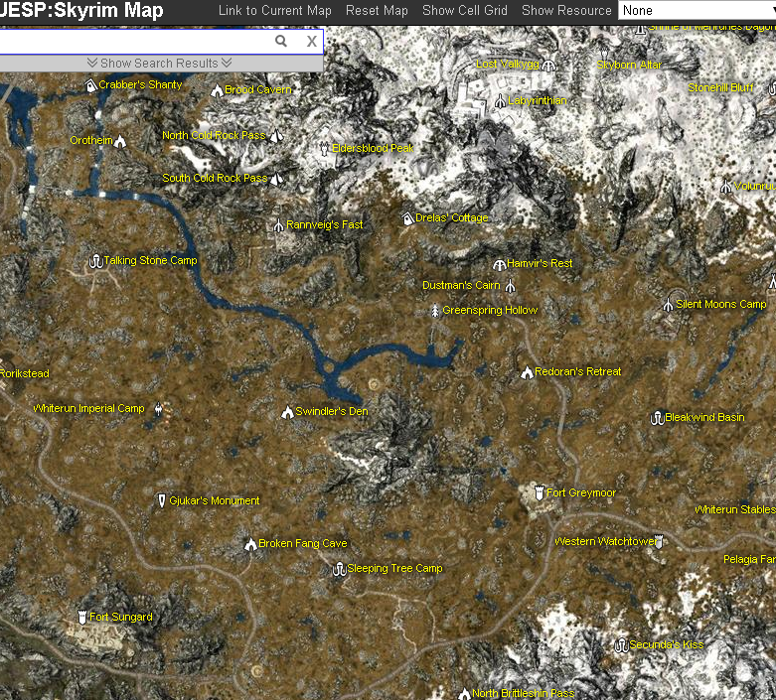Select Broken Fang Cave marker icon
This screenshot has width=776, height=700.
click(250, 544)
